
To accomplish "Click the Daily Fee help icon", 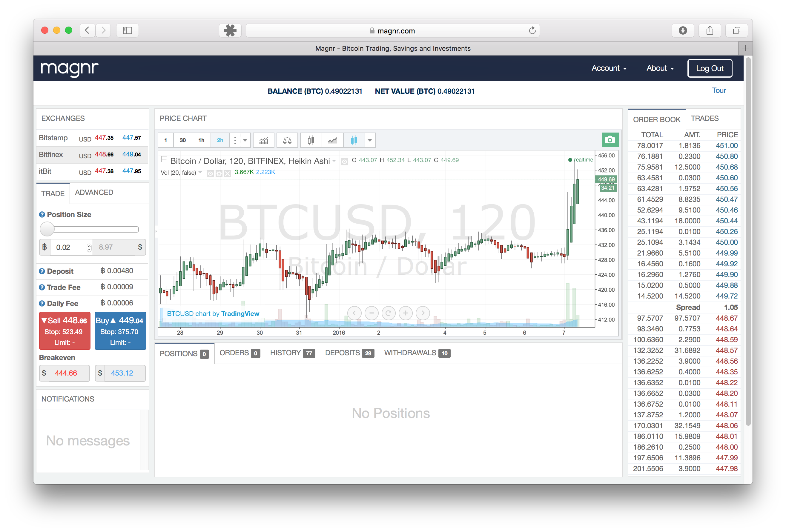I will tap(42, 303).
